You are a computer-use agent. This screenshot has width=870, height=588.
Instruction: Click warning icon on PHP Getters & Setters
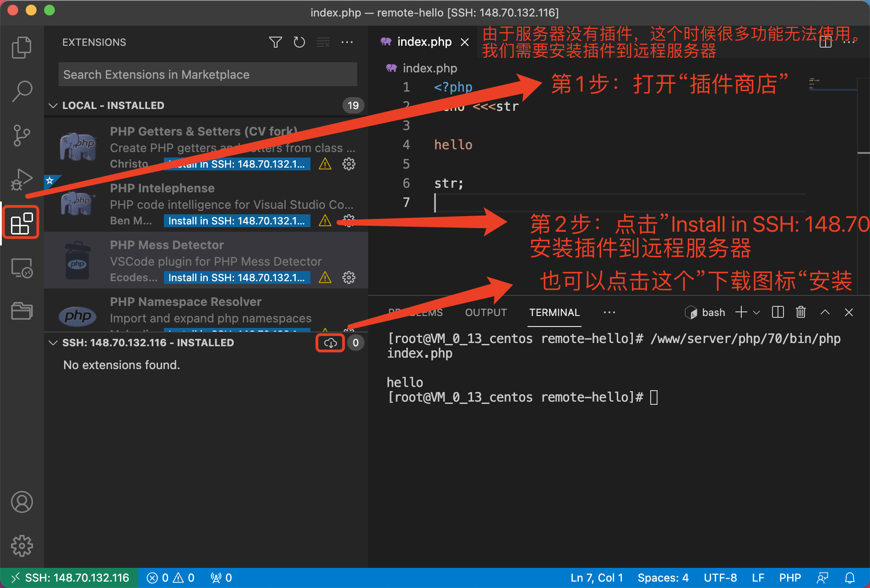[325, 164]
